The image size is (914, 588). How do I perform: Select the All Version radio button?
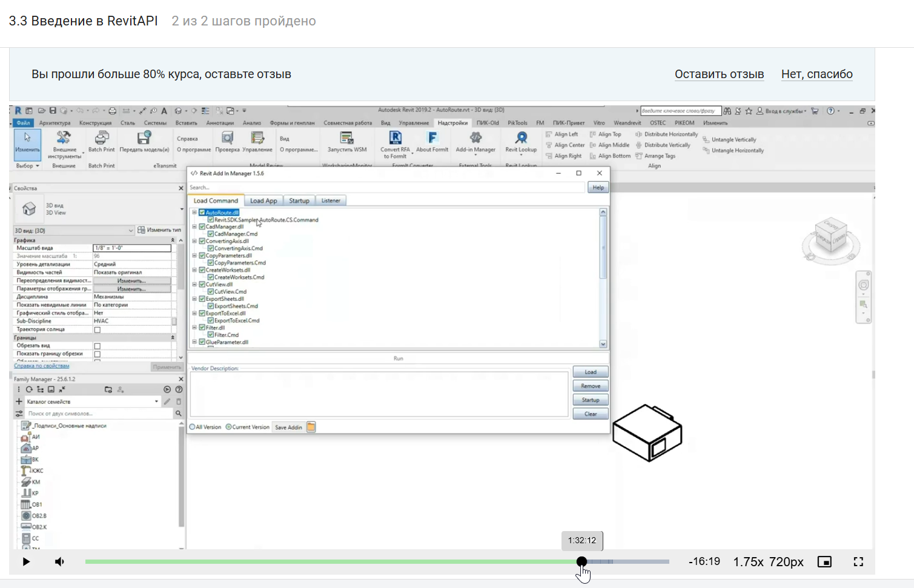(193, 427)
